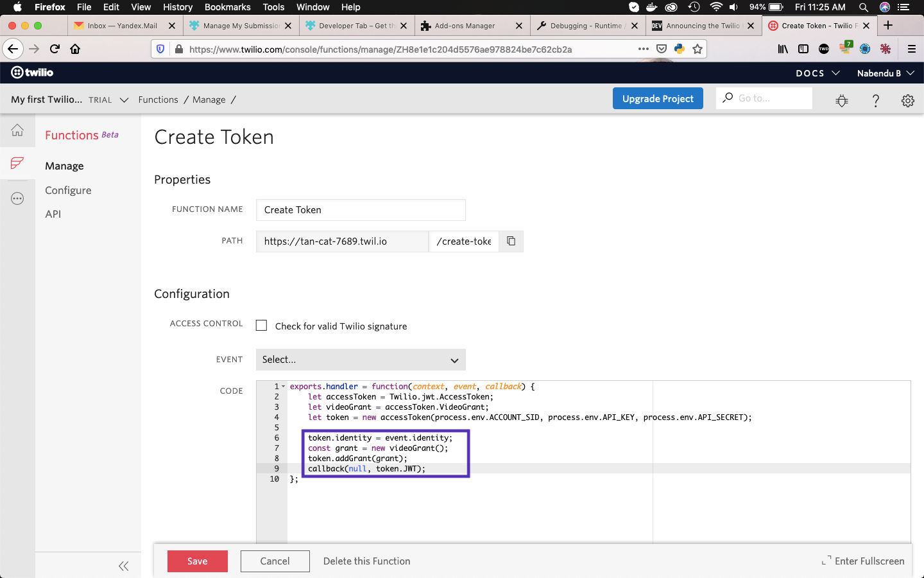The image size is (924, 578).
Task: Go back with the browser back arrow
Action: 13,49
